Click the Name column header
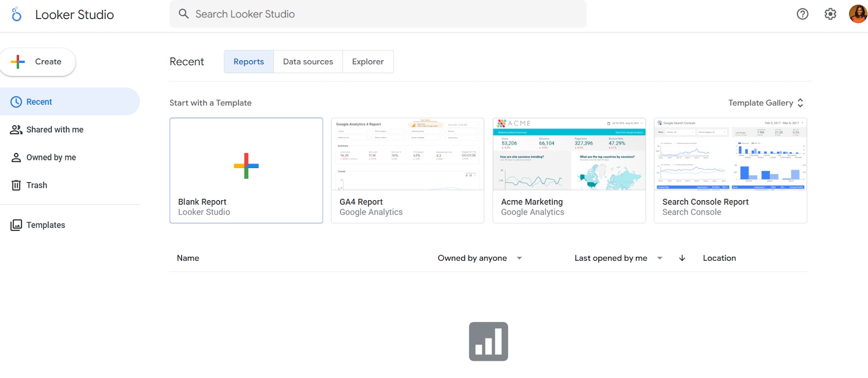Image resolution: width=868 pixels, height=378 pixels. [x=188, y=258]
